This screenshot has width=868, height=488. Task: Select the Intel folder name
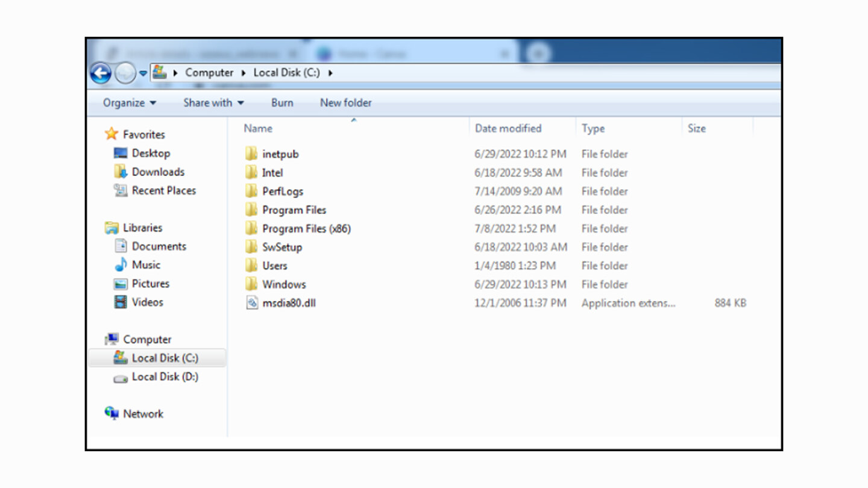(272, 173)
